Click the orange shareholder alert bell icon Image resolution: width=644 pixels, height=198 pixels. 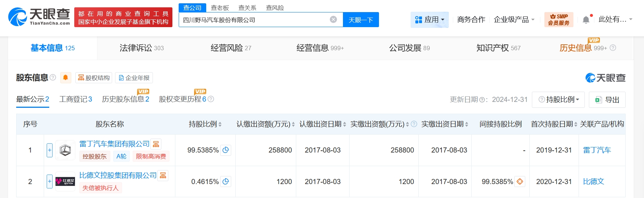pyautogui.click(x=65, y=78)
